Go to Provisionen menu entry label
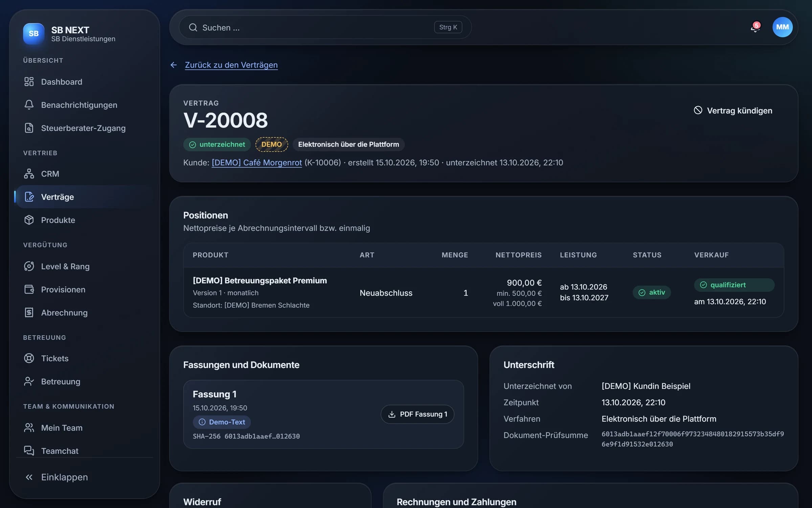Screen dimensions: 812x508 point(63,289)
